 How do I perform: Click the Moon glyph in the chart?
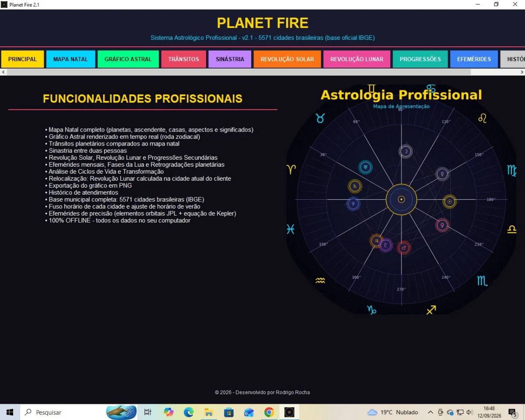(406, 151)
